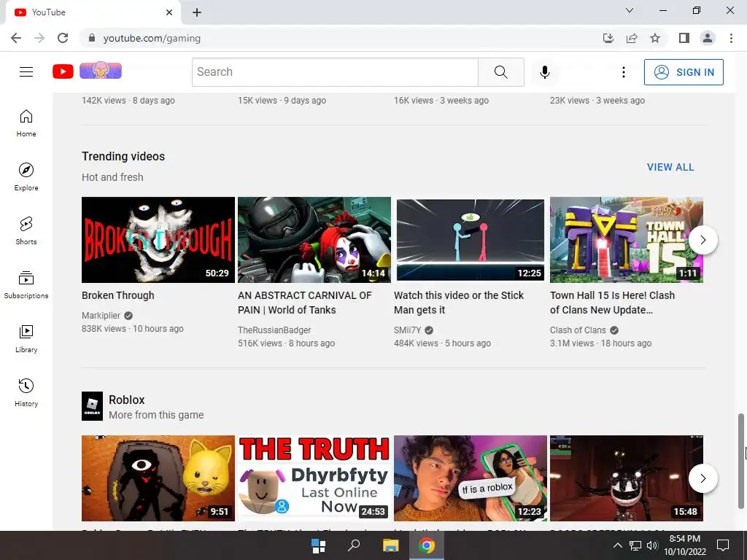Open notification center icon
Screen dimensions: 747x560
click(723, 545)
